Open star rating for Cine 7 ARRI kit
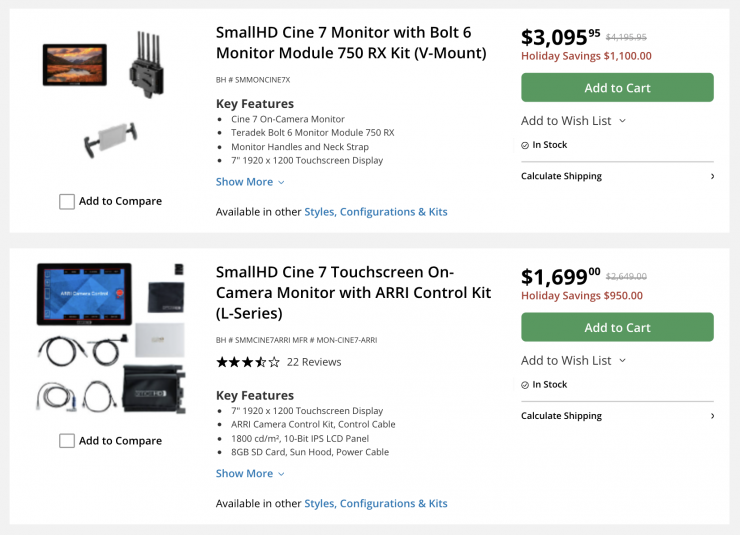Screen dimensions: 740x535 tap(248, 362)
